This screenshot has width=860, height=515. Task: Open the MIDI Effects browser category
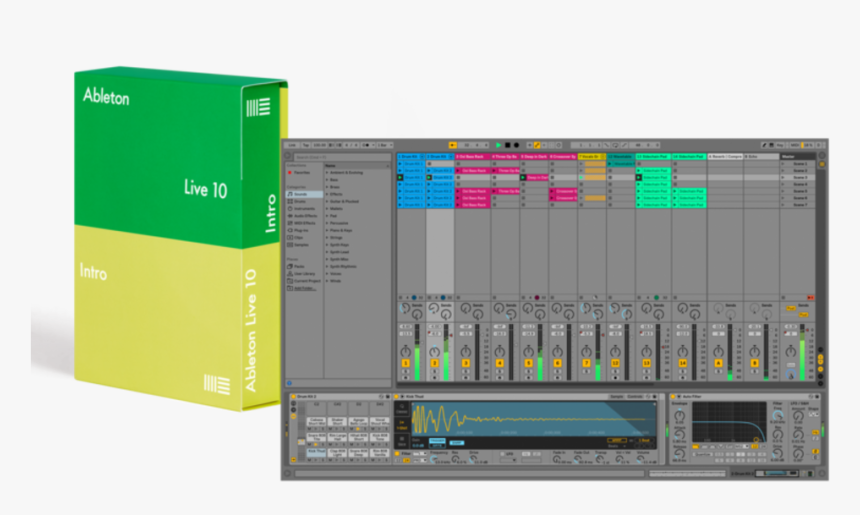tap(304, 223)
